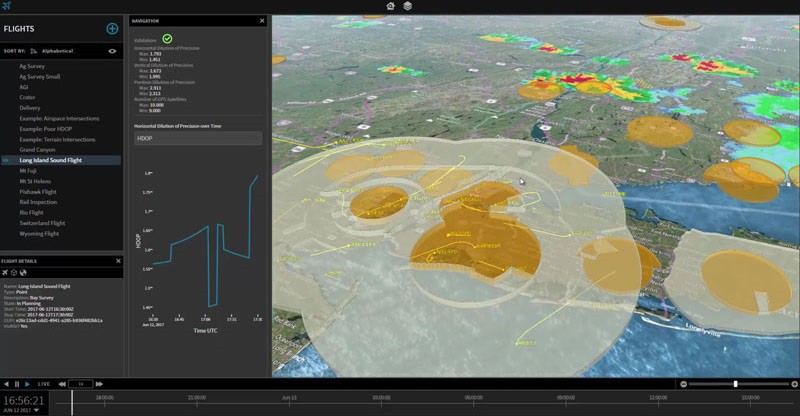Viewport: 800px width, 416px height.
Task: Open the airplane tab in Flight Details
Action: (x=5, y=273)
